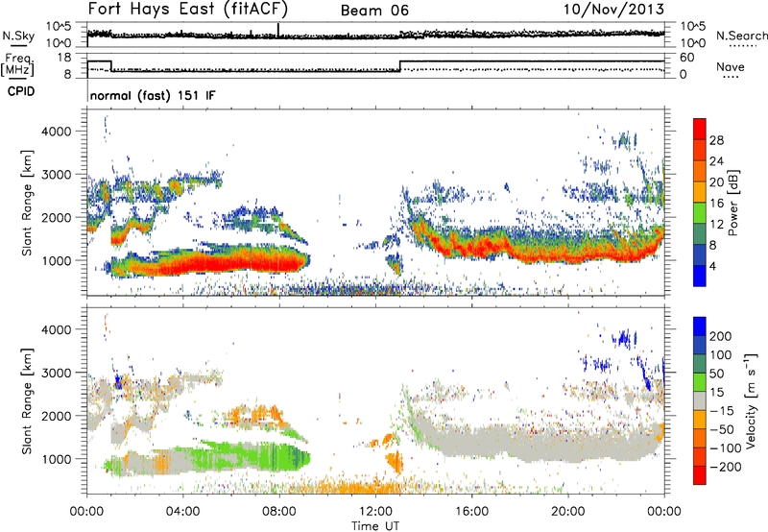Click the '-50' label on Velocity colorbar
Screen dimensions: 768x532
[x=722, y=429]
